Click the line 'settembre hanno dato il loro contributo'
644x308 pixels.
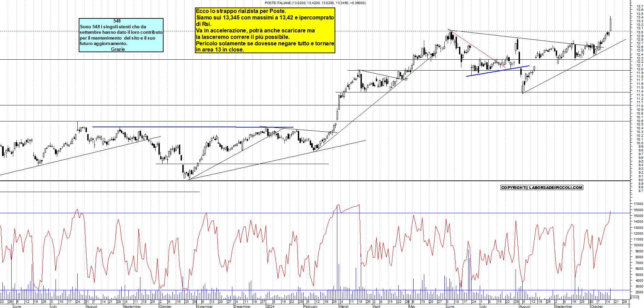(121, 32)
